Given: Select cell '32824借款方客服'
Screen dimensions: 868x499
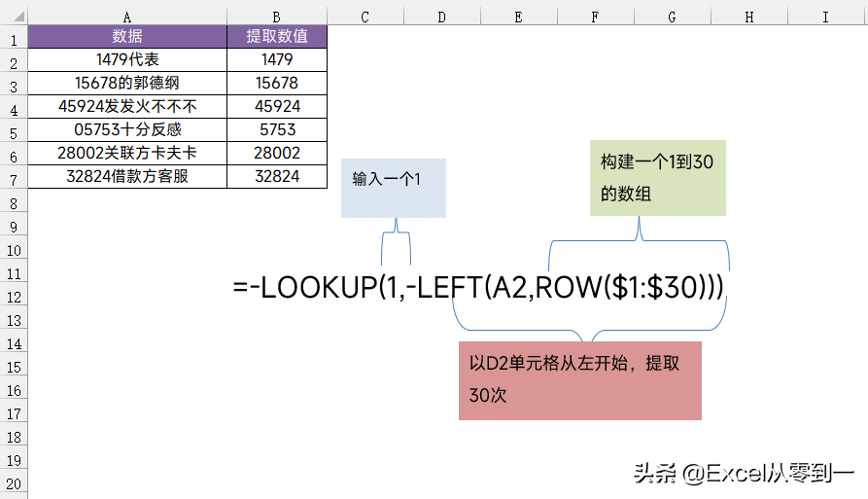Looking at the screenshot, I should click(127, 176).
